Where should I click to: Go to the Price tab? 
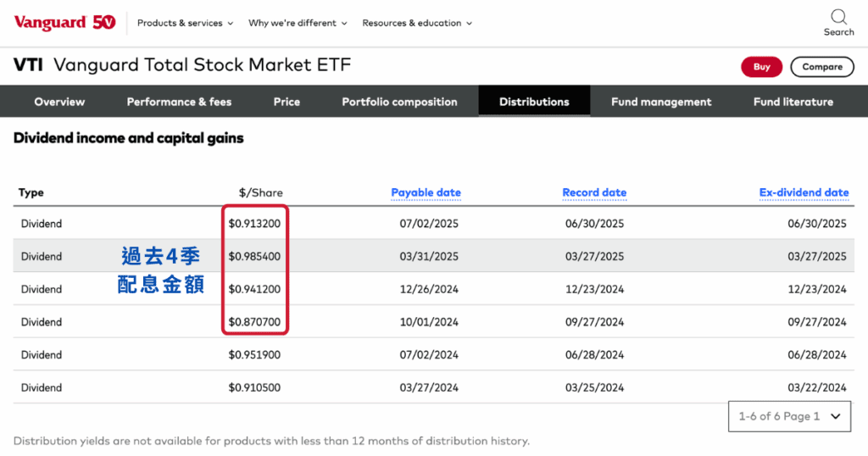pos(287,102)
